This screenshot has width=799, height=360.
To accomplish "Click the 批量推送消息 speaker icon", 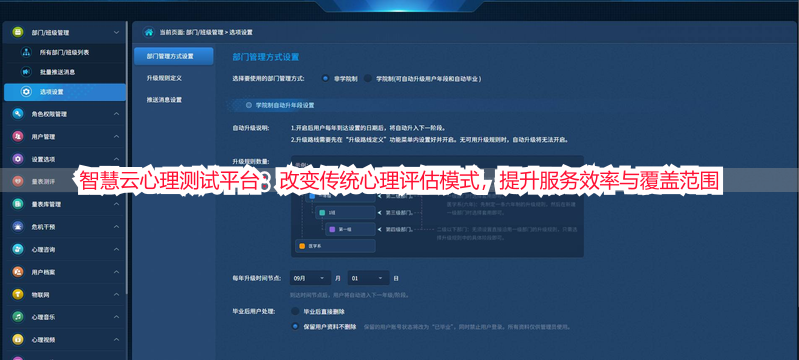I will click(x=25, y=72).
